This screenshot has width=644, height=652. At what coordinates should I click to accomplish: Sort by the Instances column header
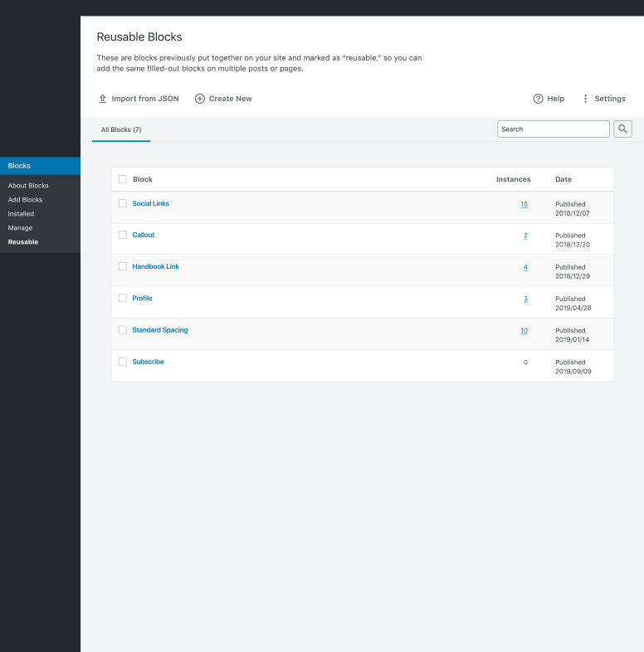point(513,179)
